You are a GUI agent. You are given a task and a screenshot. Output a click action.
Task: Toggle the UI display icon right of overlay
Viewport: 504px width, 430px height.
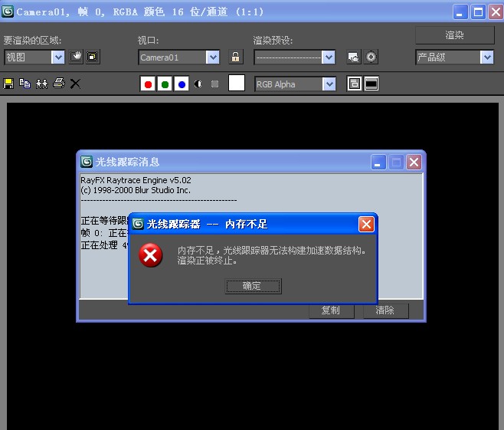click(371, 84)
